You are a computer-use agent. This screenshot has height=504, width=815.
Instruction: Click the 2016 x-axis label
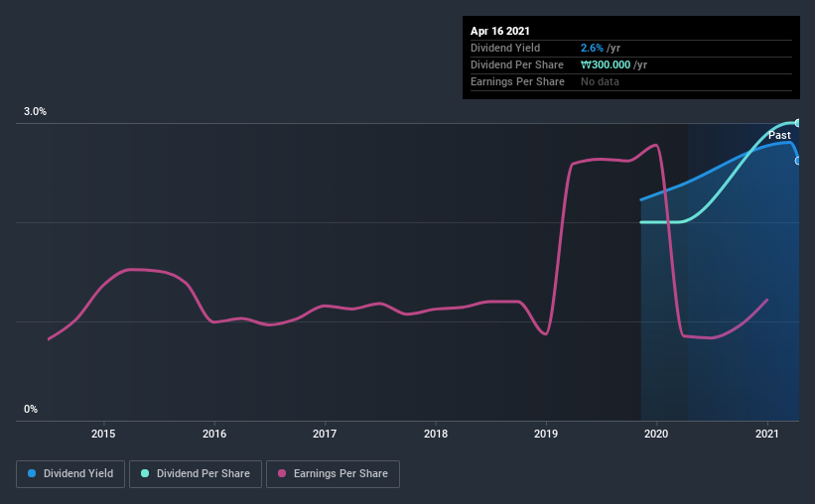pyautogui.click(x=214, y=434)
